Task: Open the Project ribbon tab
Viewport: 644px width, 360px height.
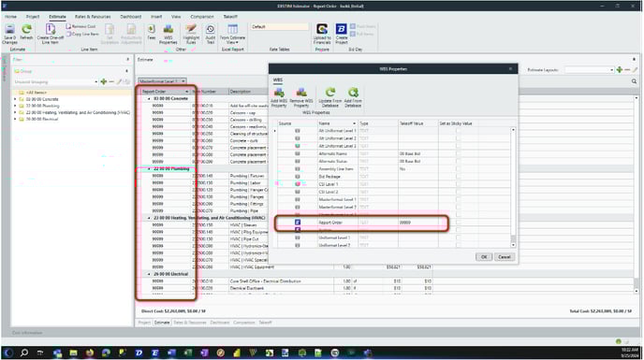Action: pyautogui.click(x=33, y=17)
